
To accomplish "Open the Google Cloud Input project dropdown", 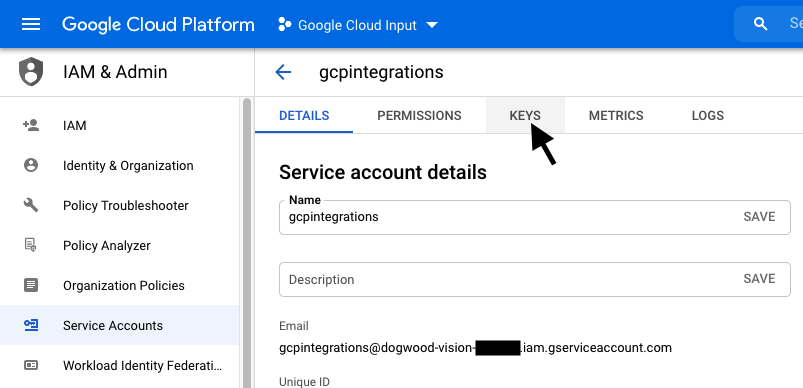I will (x=358, y=25).
